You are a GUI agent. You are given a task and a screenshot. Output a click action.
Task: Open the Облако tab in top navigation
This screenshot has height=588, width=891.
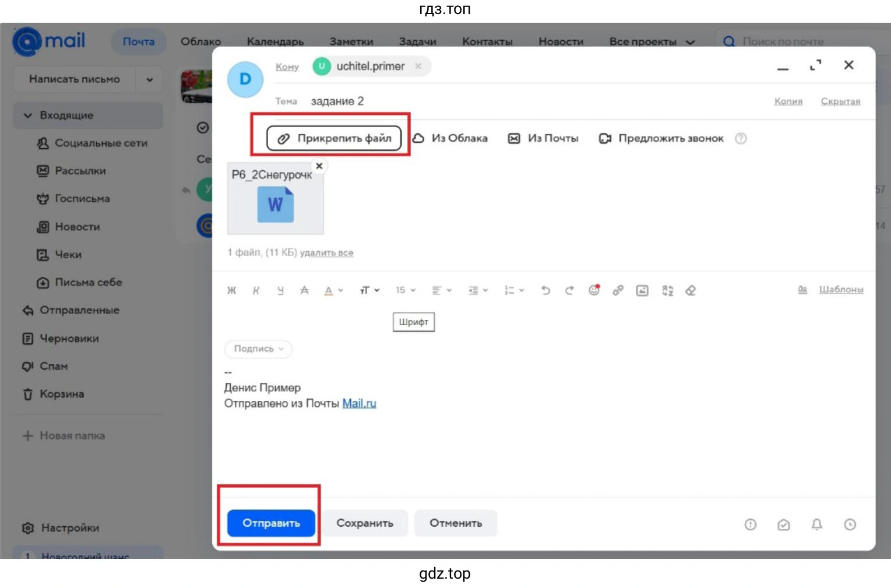pos(200,41)
